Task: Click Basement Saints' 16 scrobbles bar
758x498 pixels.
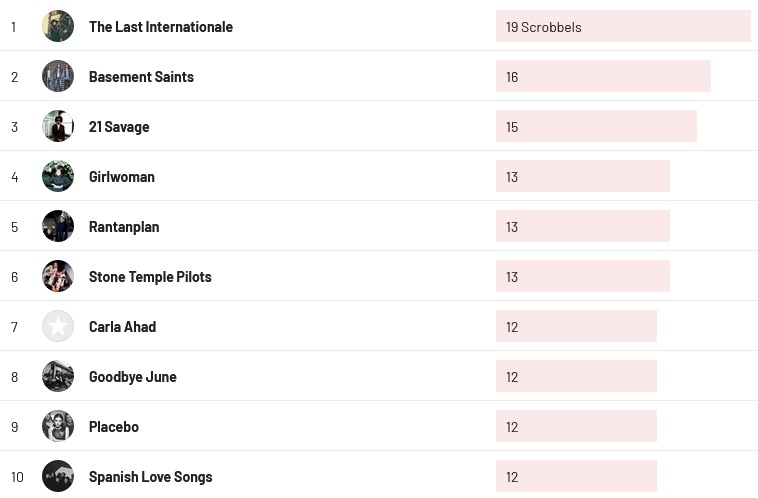Action: [602, 77]
